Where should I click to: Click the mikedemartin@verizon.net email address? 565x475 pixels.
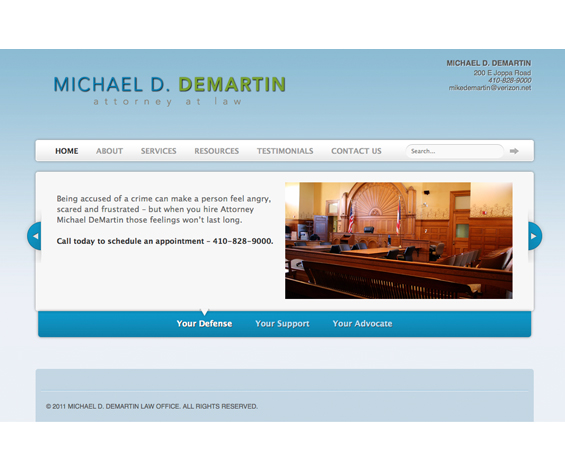click(490, 88)
